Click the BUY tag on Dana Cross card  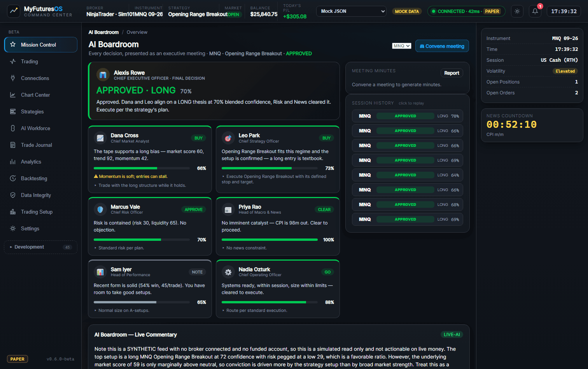[198, 138]
